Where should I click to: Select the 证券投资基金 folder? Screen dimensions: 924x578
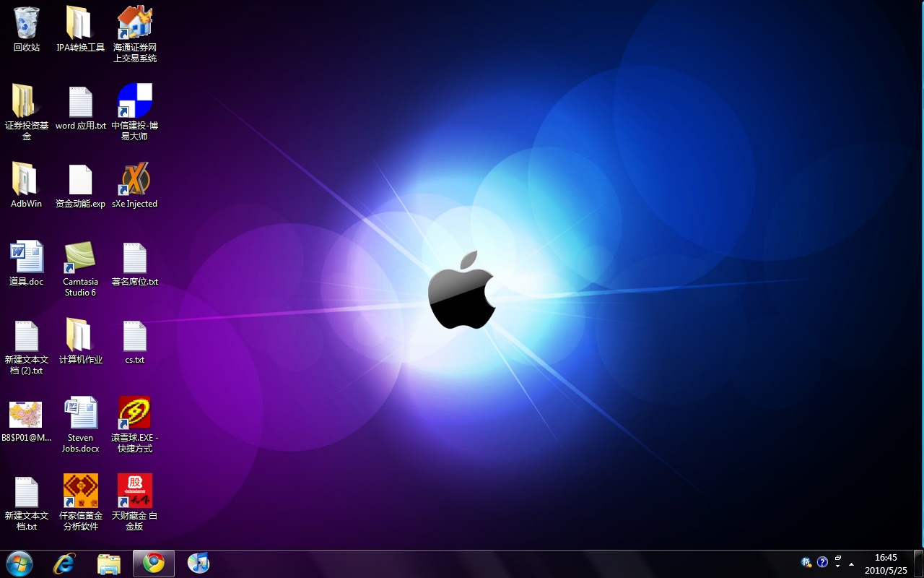pyautogui.click(x=27, y=112)
